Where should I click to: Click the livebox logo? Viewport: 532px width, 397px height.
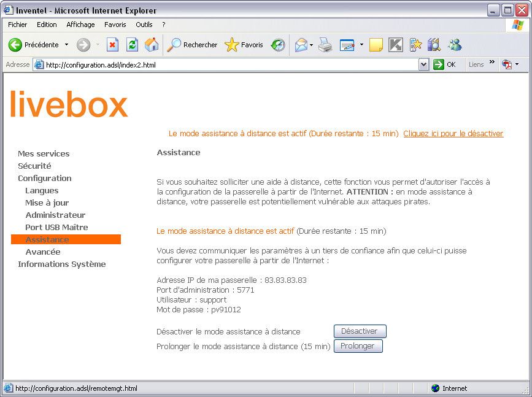[x=69, y=104]
